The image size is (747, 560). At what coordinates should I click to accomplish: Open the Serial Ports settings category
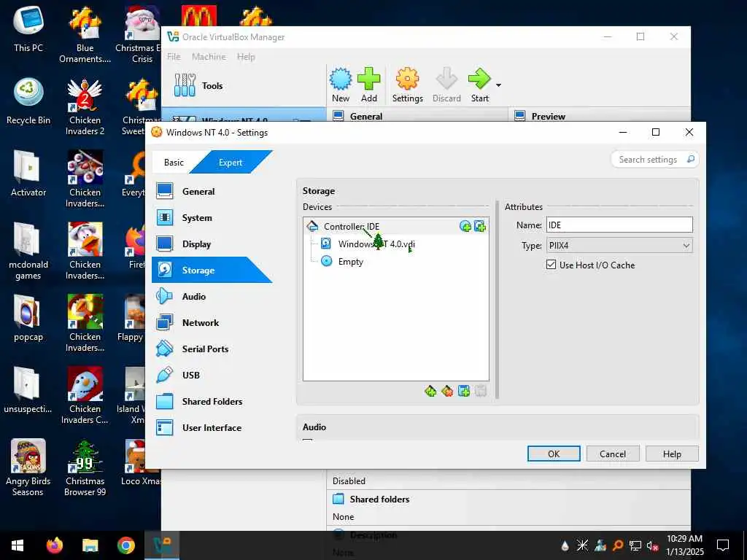coord(212,349)
